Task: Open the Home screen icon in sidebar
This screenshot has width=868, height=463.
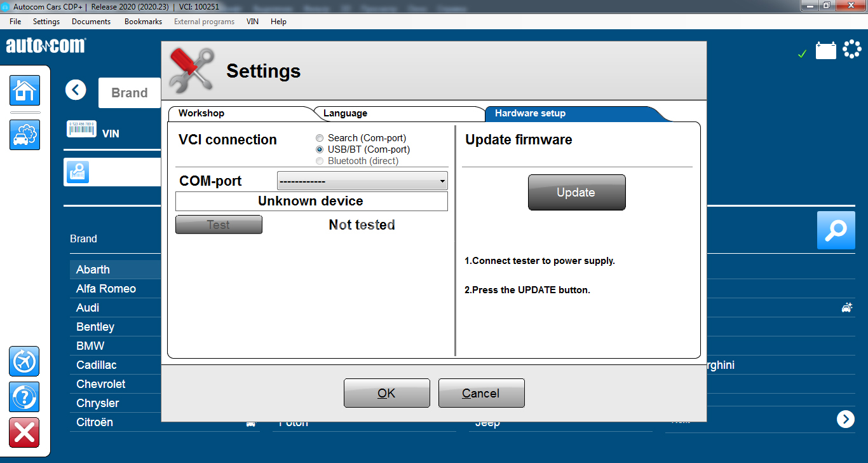Action: 25,90
